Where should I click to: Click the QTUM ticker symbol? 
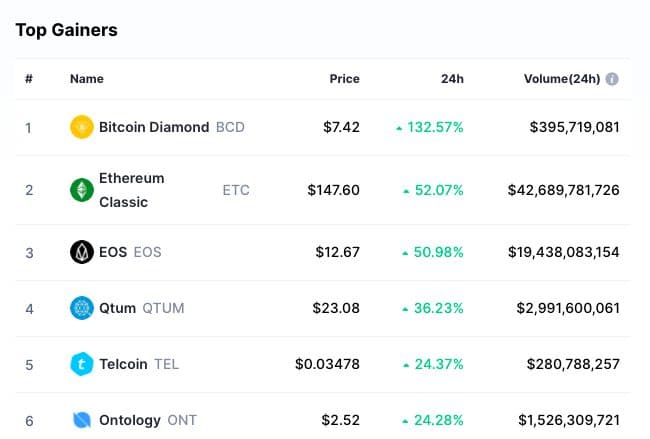tap(163, 308)
